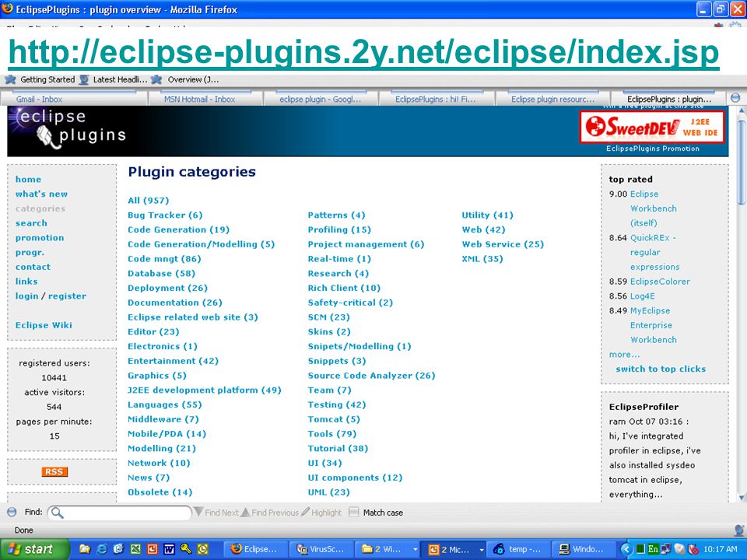Open J2EE development platform (49) category

(205, 390)
